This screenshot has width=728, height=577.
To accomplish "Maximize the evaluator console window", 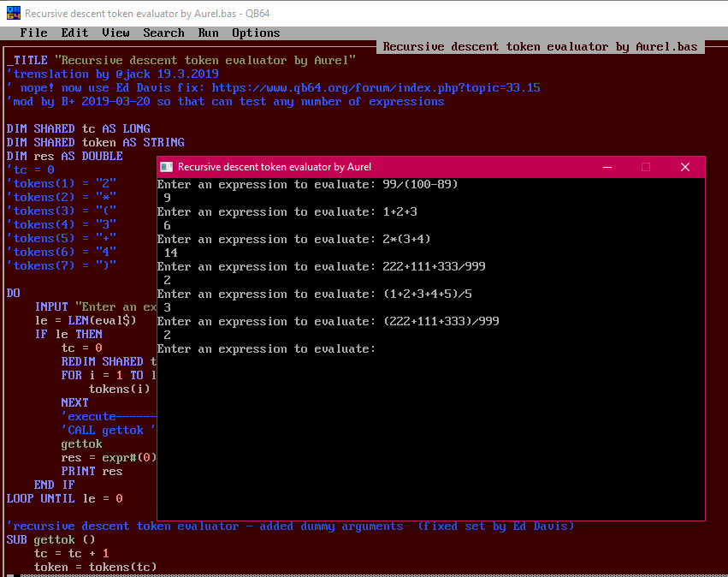I will [645, 167].
